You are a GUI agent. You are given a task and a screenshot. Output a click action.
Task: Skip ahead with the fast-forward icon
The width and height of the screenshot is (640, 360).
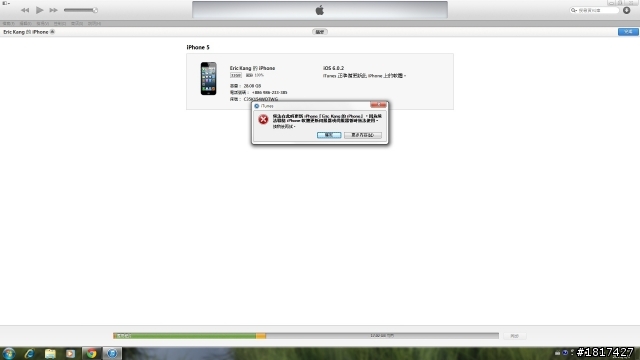[x=53, y=10]
